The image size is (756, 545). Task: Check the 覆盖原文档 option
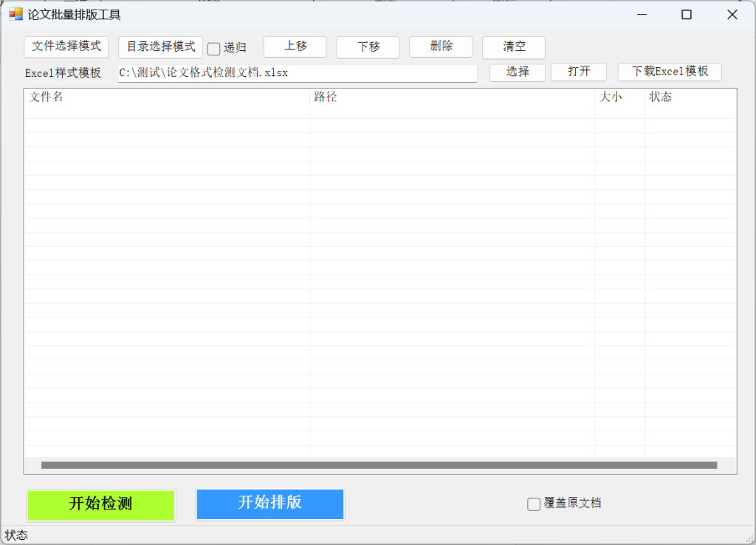click(x=534, y=504)
